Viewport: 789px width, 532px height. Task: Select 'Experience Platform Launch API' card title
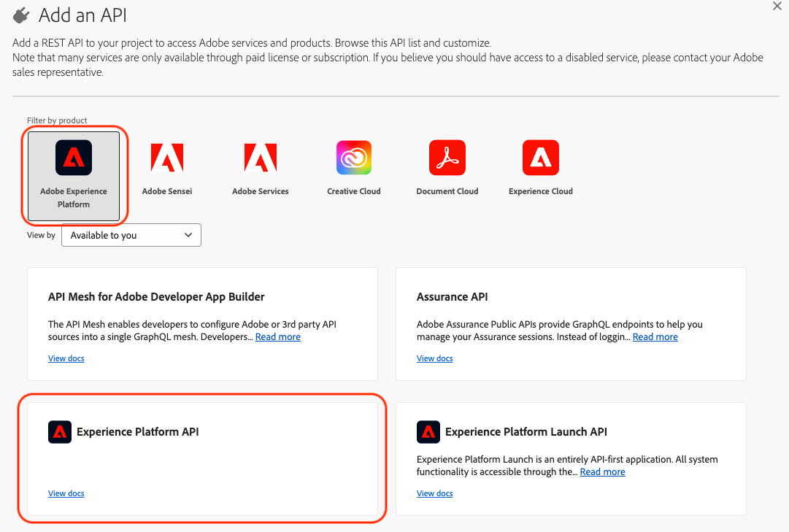(x=526, y=432)
